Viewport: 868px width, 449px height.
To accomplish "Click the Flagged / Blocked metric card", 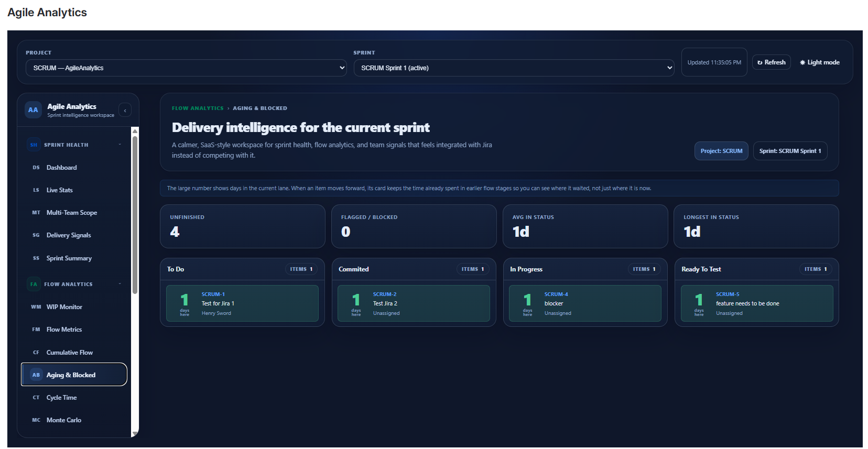I will point(414,226).
